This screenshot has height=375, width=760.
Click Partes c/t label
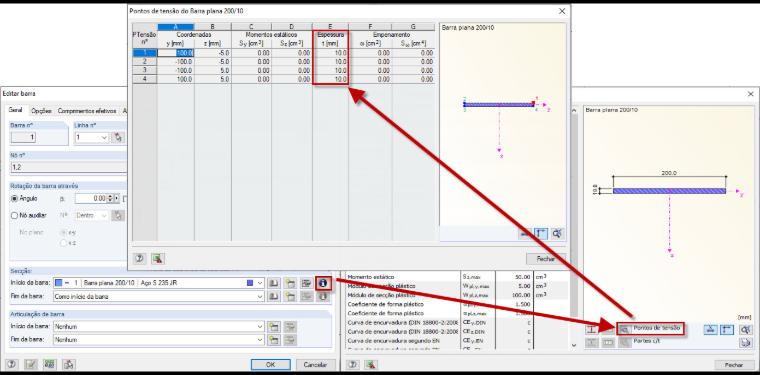pos(648,341)
